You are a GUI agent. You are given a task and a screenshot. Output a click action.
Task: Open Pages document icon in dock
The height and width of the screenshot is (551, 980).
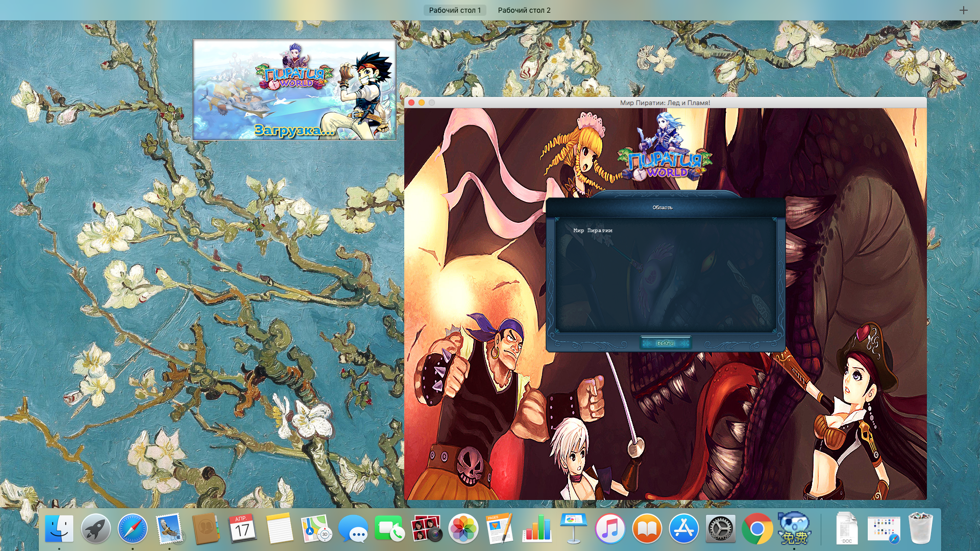(x=500, y=529)
